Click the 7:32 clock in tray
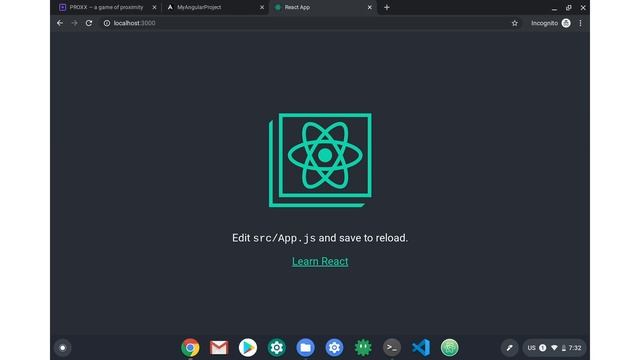 tap(575, 348)
